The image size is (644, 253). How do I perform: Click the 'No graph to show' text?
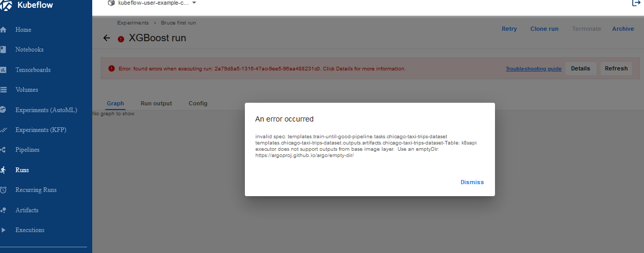[114, 113]
